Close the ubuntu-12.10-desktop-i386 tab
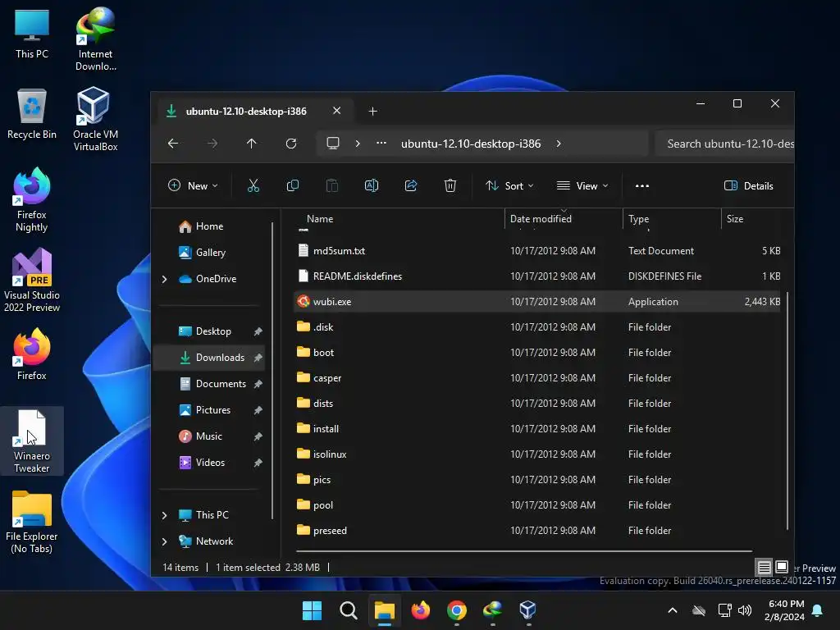Screen dimensions: 840x630 [336, 111]
